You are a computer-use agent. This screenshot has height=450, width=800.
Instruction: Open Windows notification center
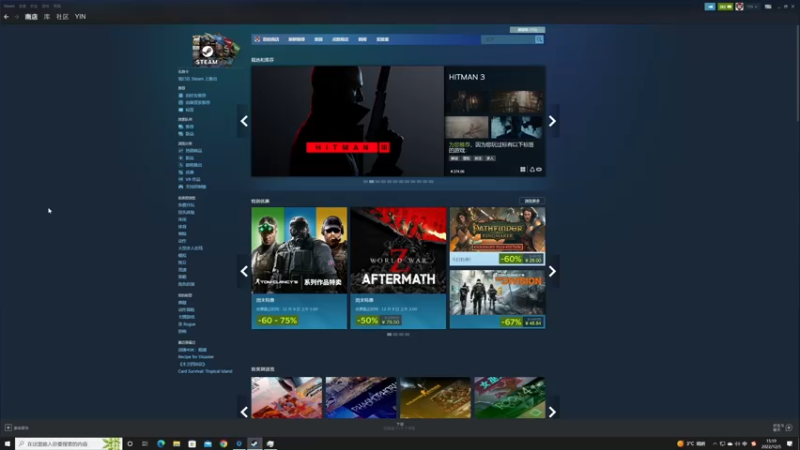pyautogui.click(x=790, y=444)
